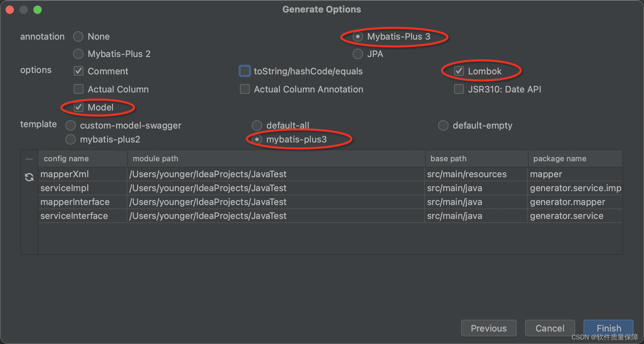644x344 pixels.
Task: Click the package name column header
Action: pyautogui.click(x=575, y=159)
